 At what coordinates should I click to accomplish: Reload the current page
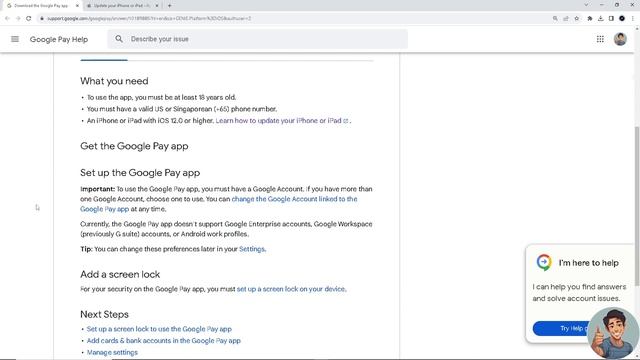point(29,18)
